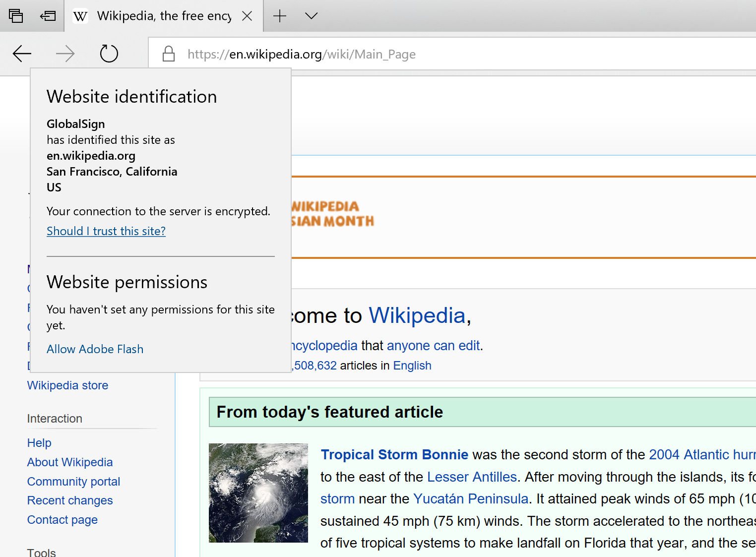Select the Wikipedia tab
Viewport: 756px width, 557px height.
[164, 16]
